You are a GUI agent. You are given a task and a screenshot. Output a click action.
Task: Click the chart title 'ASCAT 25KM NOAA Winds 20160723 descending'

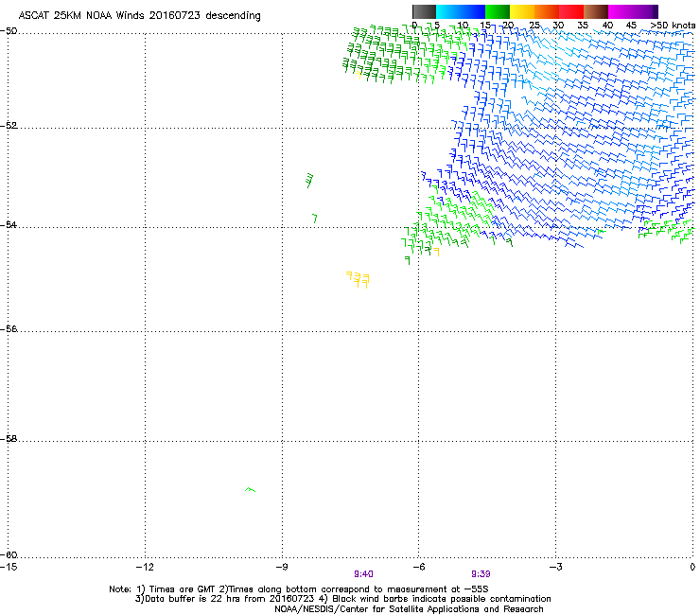tap(139, 16)
